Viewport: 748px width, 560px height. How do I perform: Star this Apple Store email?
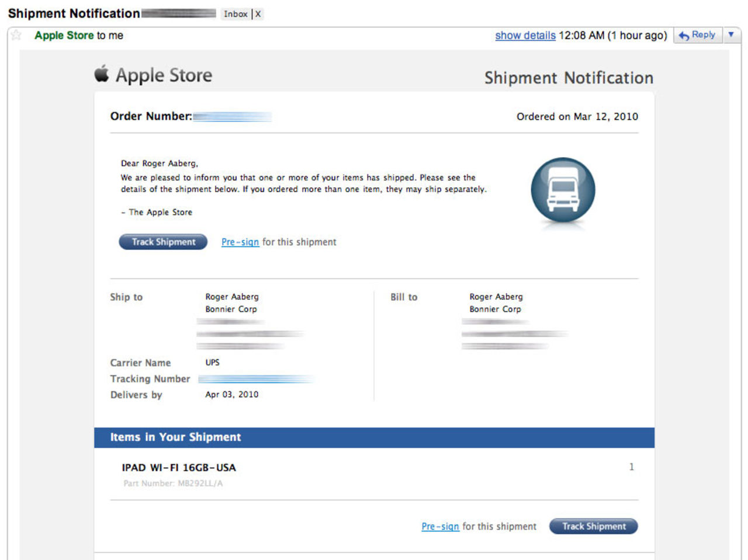pos(16,35)
